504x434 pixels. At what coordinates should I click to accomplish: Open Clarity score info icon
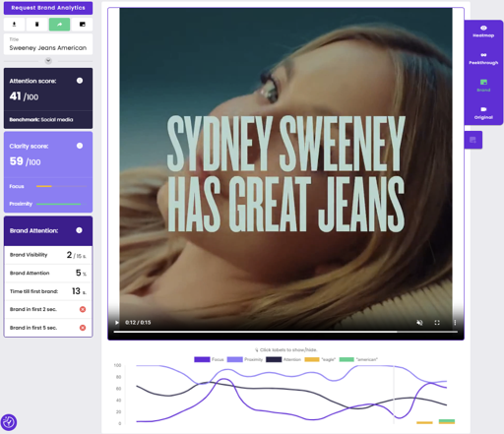(x=80, y=146)
